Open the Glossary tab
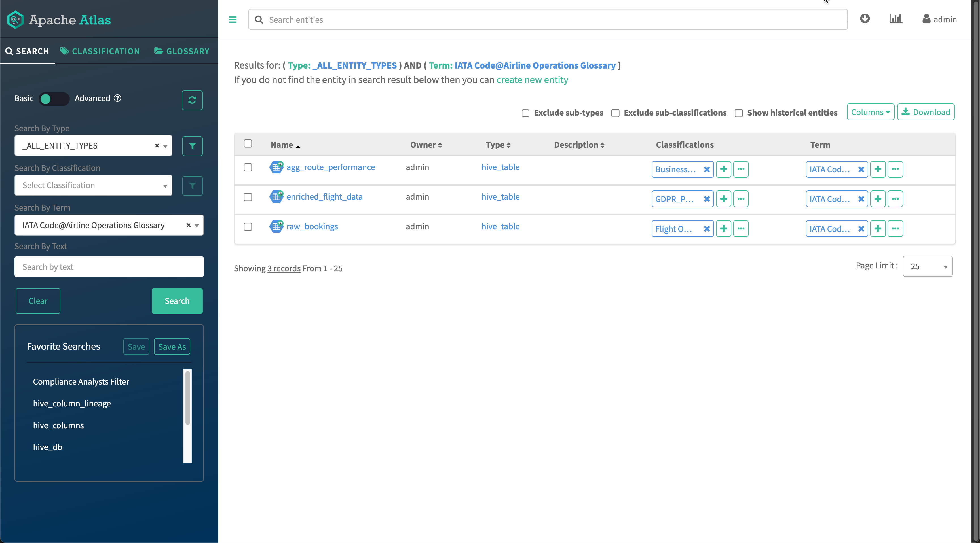Viewport: 980px width, 543px height. click(181, 51)
